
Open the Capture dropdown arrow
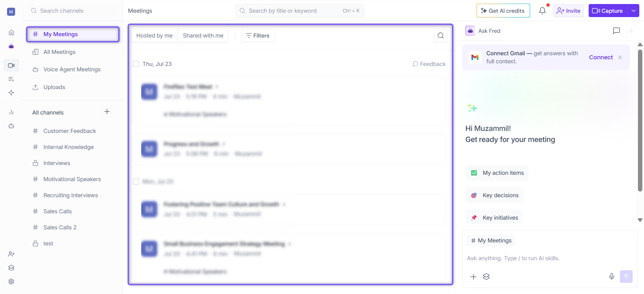pos(634,11)
